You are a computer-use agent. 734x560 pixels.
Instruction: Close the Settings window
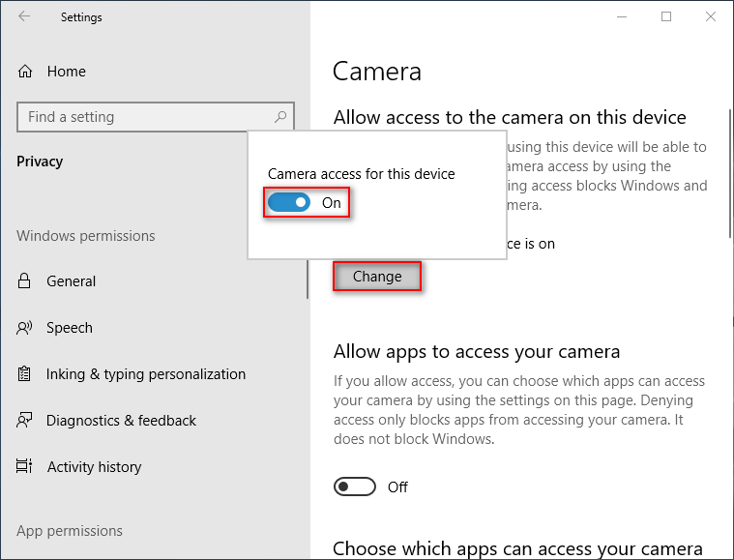(x=711, y=16)
